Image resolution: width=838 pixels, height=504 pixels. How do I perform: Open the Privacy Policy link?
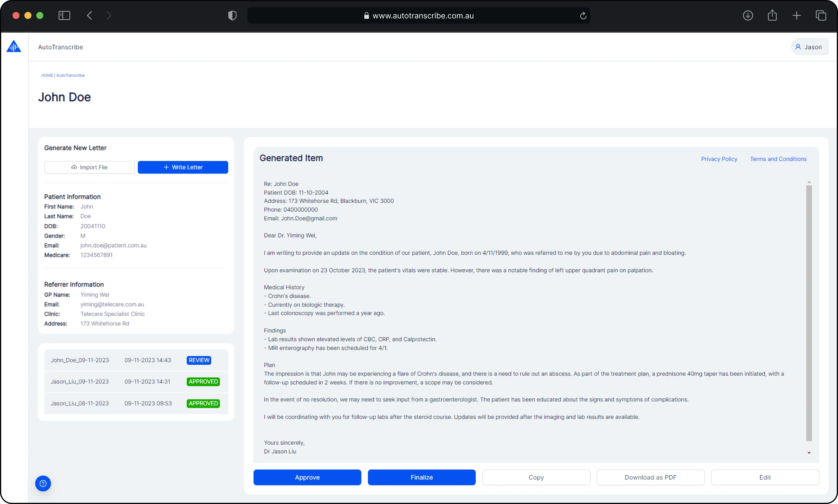[719, 159]
